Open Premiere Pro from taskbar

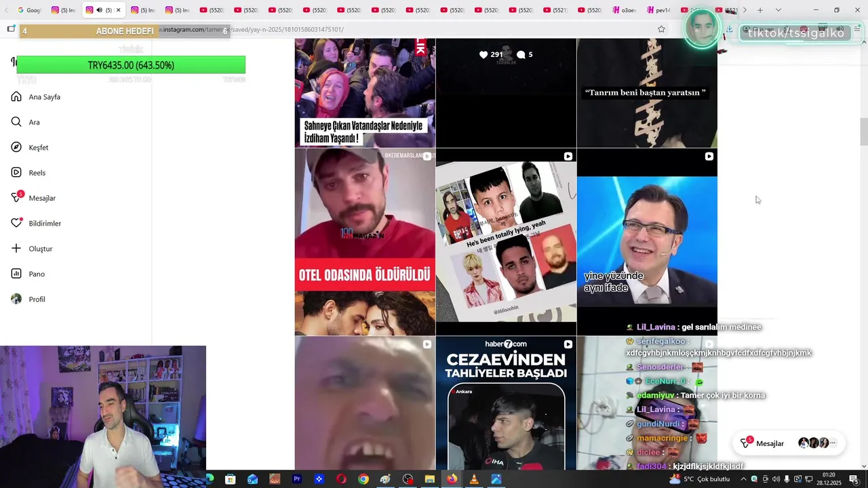296,479
